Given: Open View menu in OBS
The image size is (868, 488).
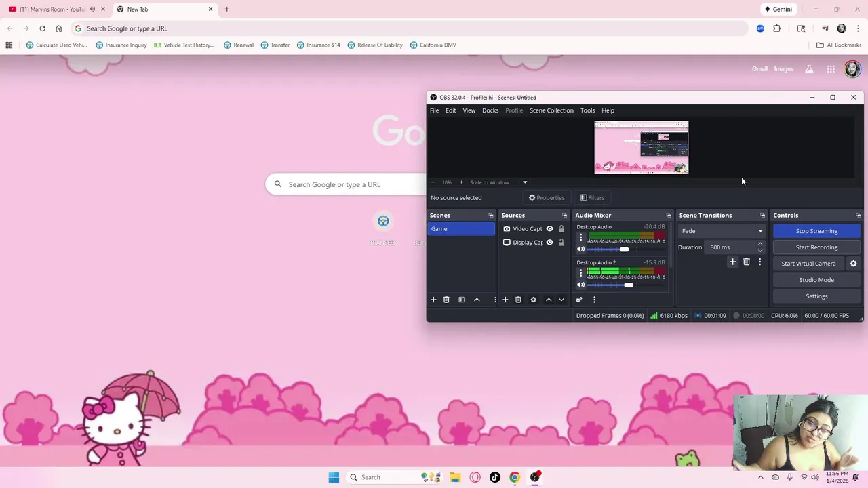Looking at the screenshot, I should 469,110.
